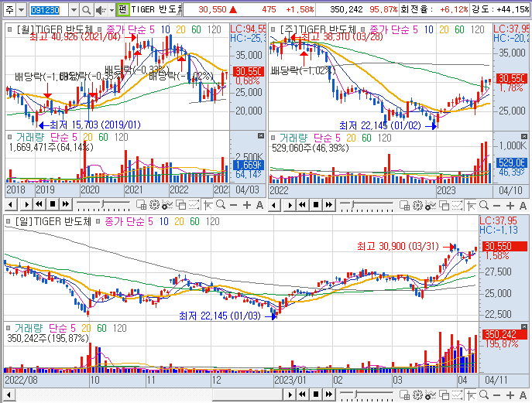Step daily chart forward one bar
The width and height of the screenshot is (532, 403).
pyautogui.click(x=290, y=394)
